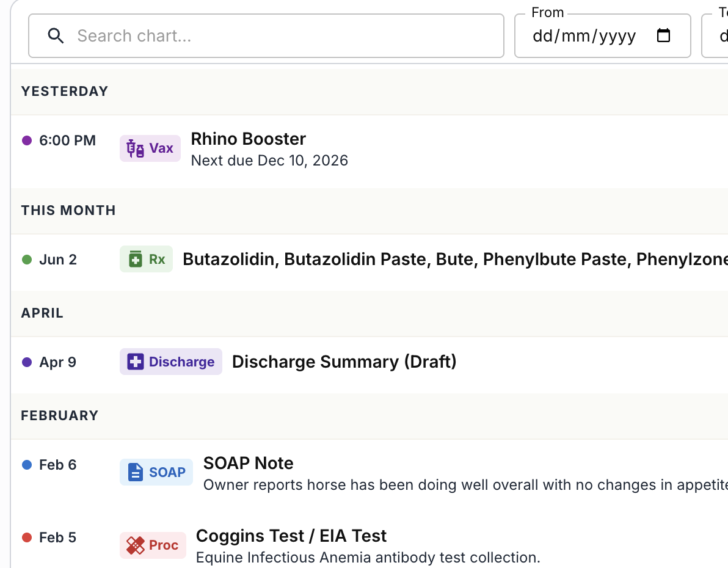Click the YESTERDAY section header
This screenshot has height=568, width=728.
coord(65,91)
